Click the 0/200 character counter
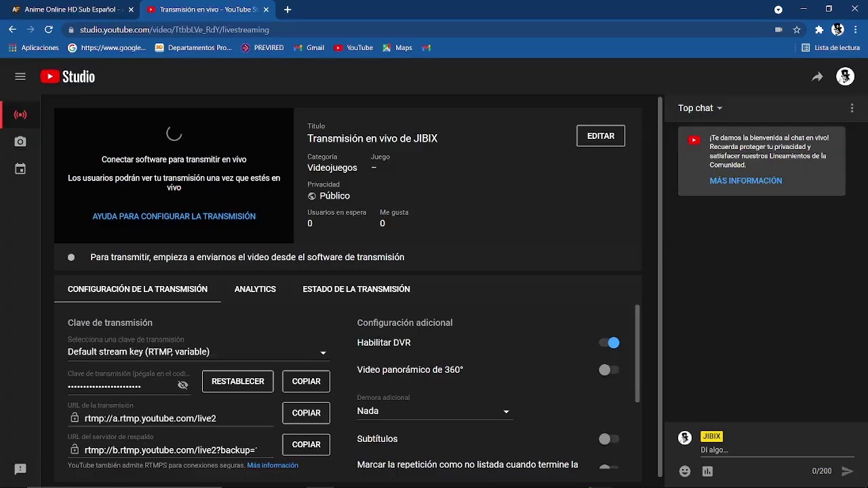The width and height of the screenshot is (868, 488). coord(822,471)
